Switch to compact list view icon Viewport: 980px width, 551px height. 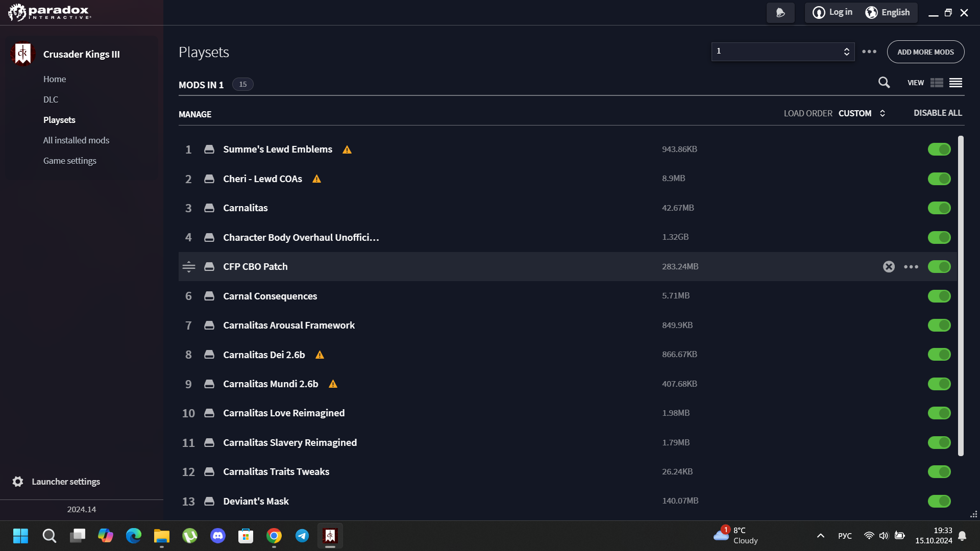click(956, 83)
